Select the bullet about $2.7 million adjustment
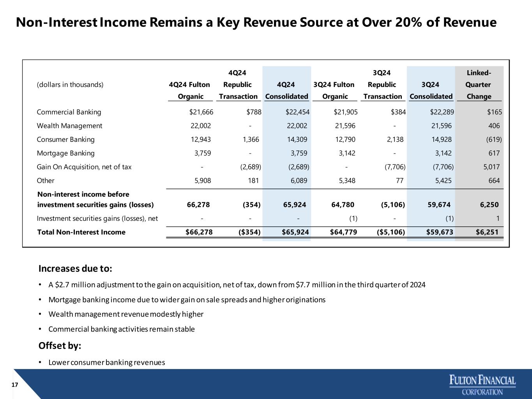Screen dimensions: 532x399 237,285
